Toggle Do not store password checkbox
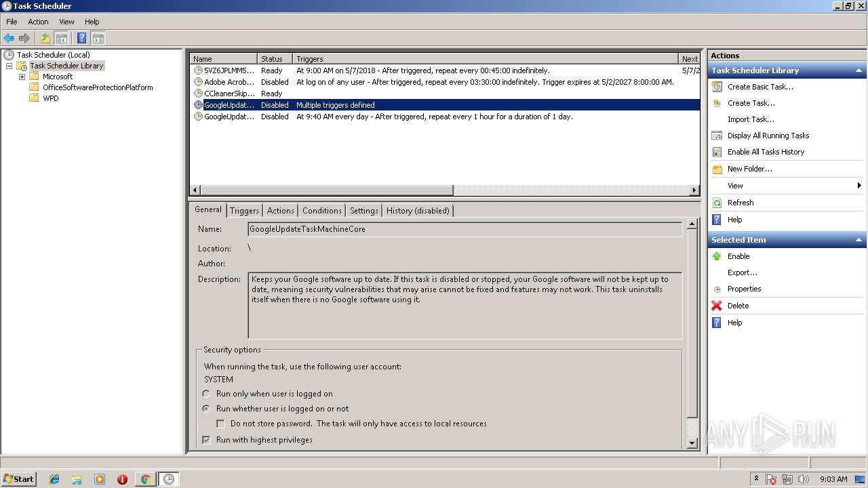 coord(220,424)
